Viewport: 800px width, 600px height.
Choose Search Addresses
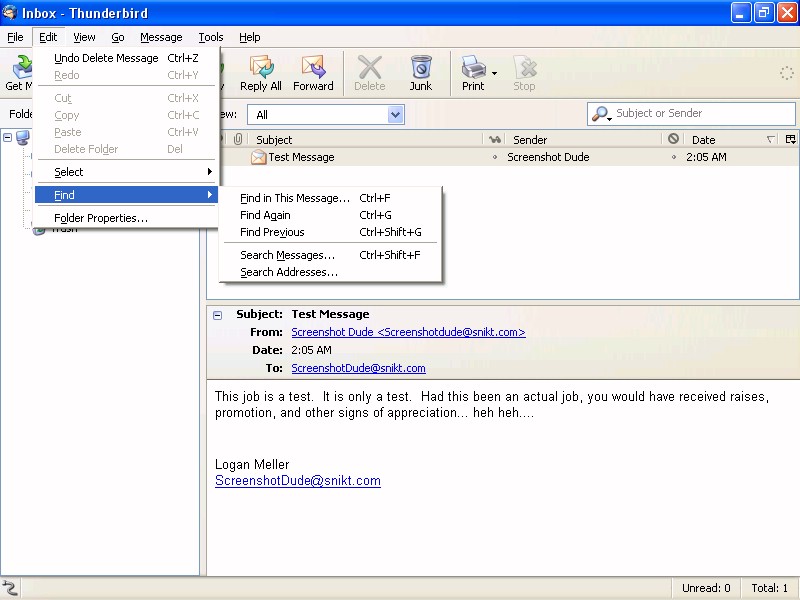(x=330, y=272)
